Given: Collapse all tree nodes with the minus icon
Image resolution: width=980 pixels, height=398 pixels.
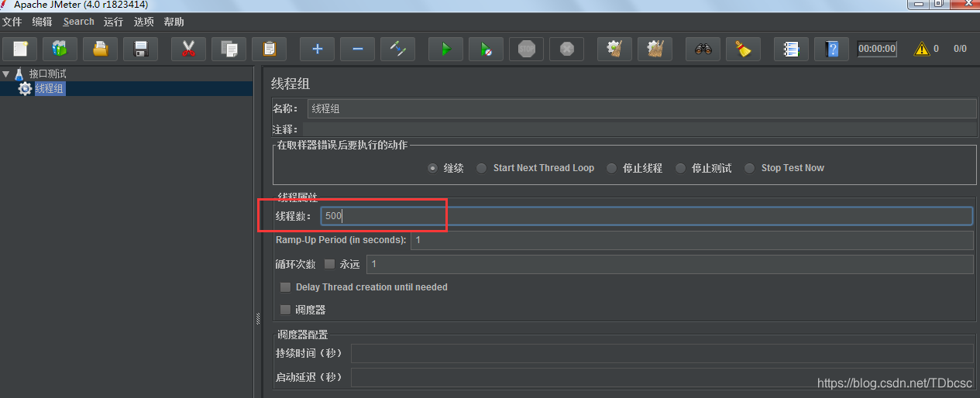Looking at the screenshot, I should (x=358, y=49).
